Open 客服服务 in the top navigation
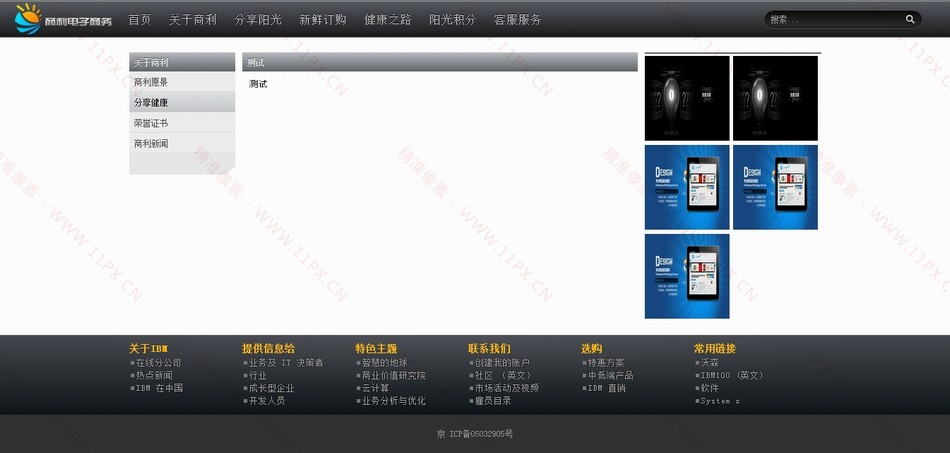 tap(517, 19)
